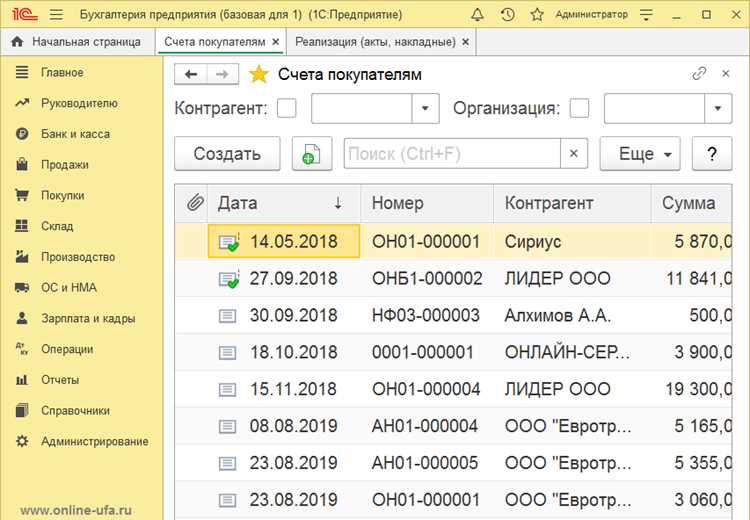Sort by the Сумма column header

692,203
